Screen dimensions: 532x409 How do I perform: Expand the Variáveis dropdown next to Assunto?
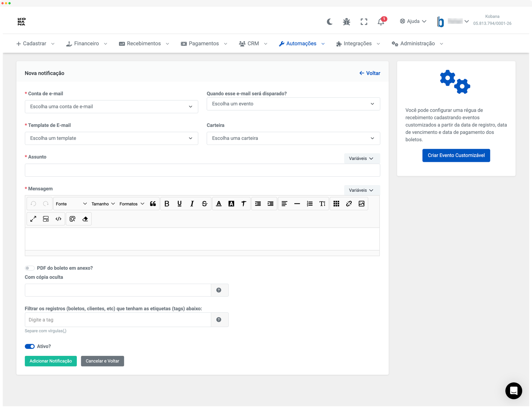[x=362, y=158]
